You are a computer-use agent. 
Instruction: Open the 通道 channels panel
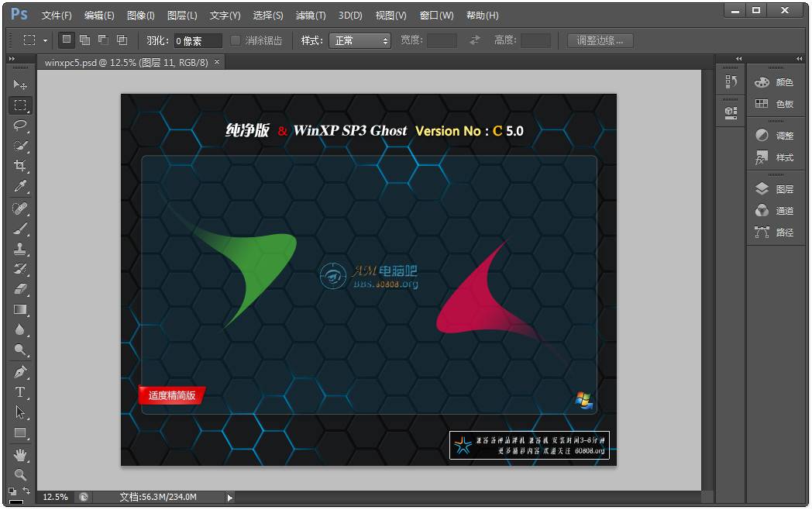775,210
